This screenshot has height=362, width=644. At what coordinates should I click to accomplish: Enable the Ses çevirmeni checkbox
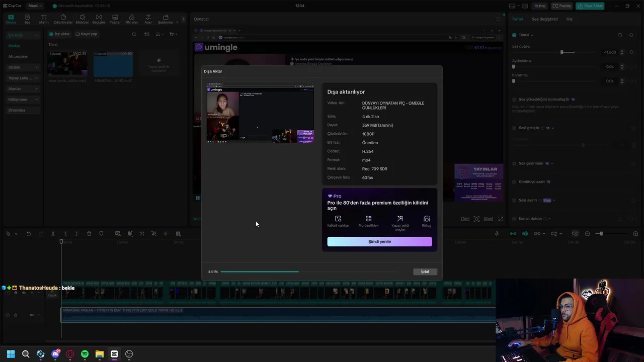(x=514, y=163)
